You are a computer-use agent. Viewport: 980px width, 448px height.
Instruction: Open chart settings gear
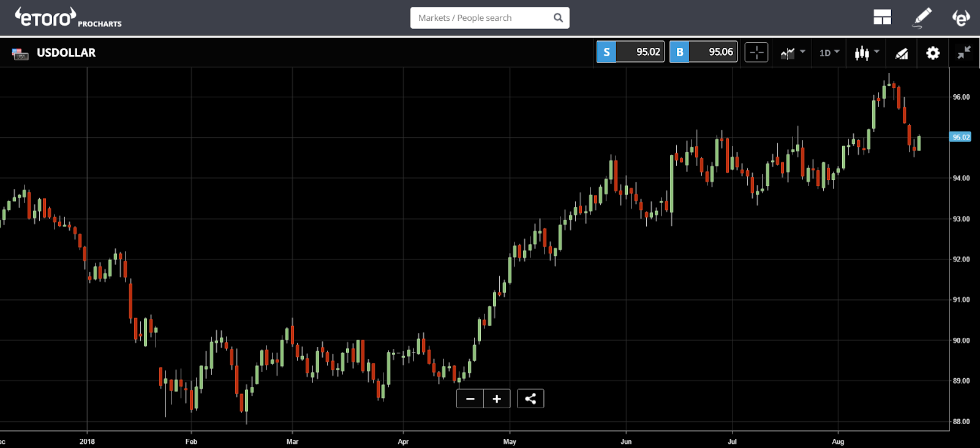[x=932, y=53]
